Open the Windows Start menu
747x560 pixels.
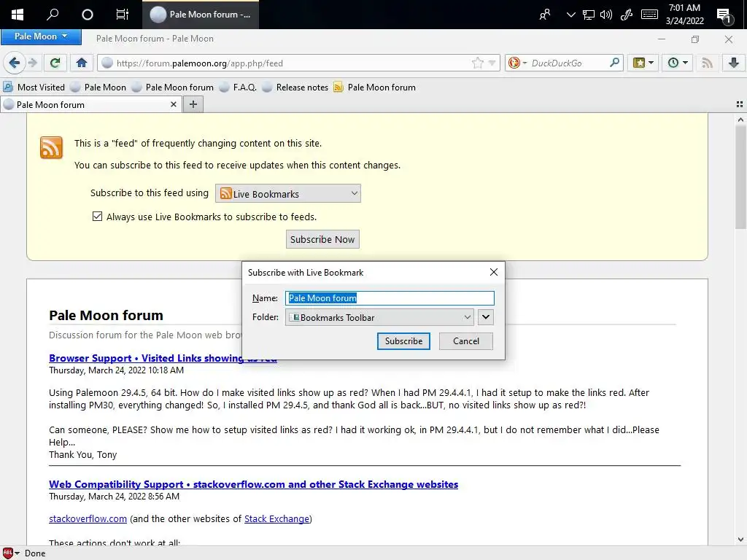click(x=18, y=15)
